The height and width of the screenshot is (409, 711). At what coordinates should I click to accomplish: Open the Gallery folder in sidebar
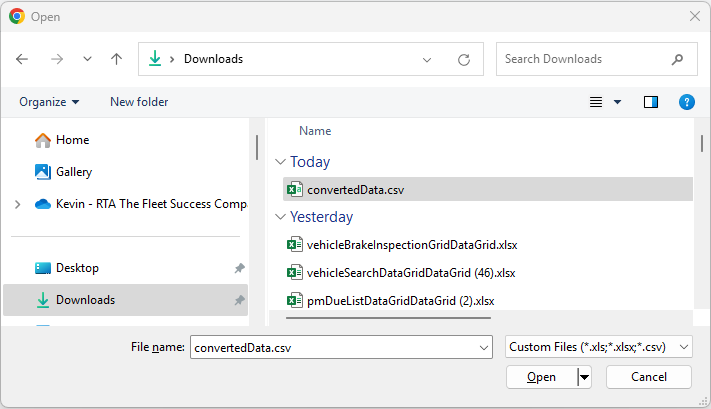[x=73, y=172]
